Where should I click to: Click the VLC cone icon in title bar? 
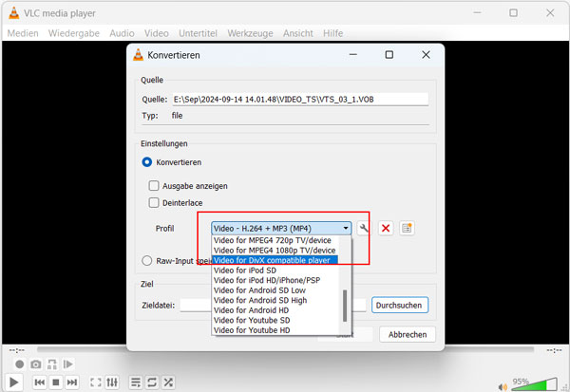(14, 12)
